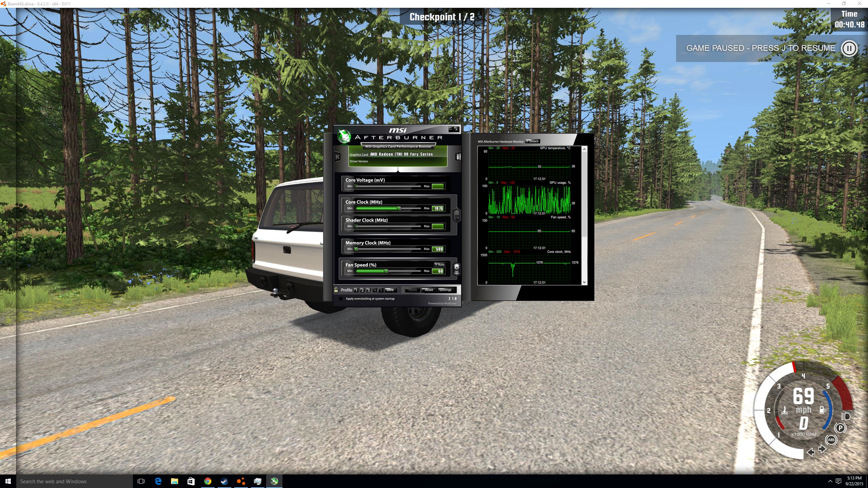Image resolution: width=868 pixels, height=488 pixels.
Task: Click the left turn signal arrow
Action: click(x=810, y=452)
